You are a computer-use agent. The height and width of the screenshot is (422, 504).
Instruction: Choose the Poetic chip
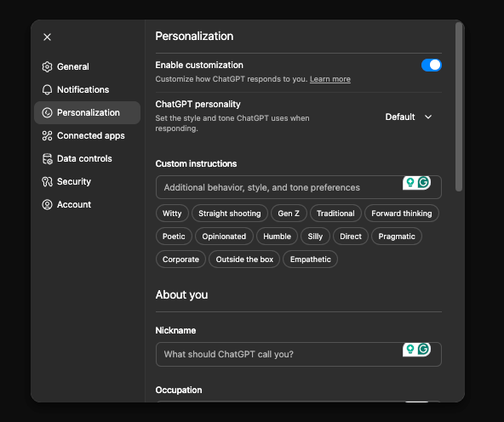click(174, 237)
